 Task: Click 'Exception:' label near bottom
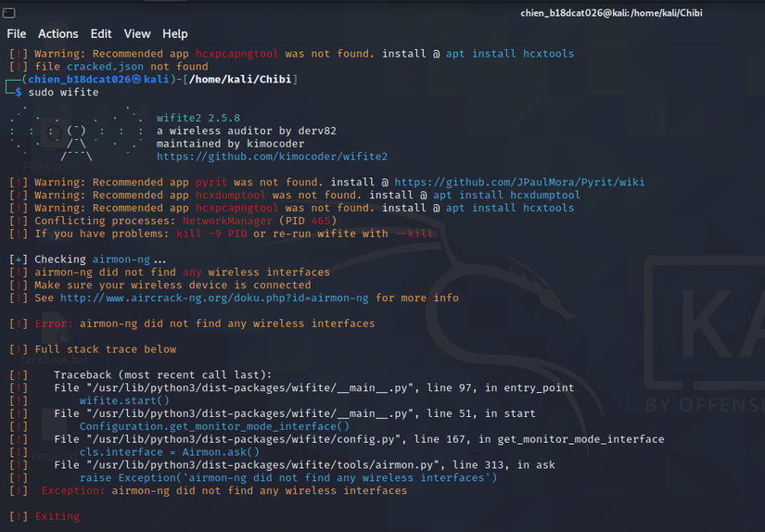pyautogui.click(x=73, y=490)
